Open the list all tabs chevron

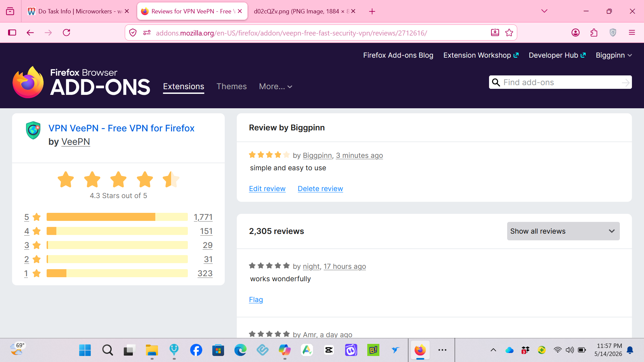coord(544,11)
